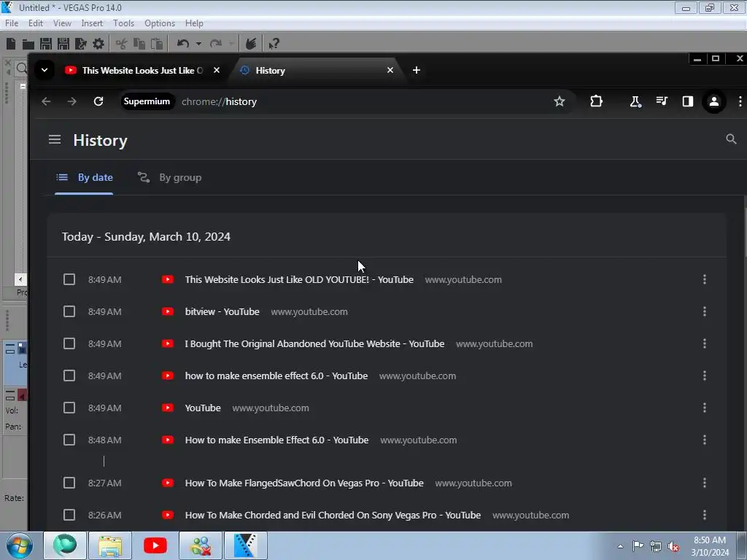Open a new browser tab
747x560 pixels.
tap(417, 71)
